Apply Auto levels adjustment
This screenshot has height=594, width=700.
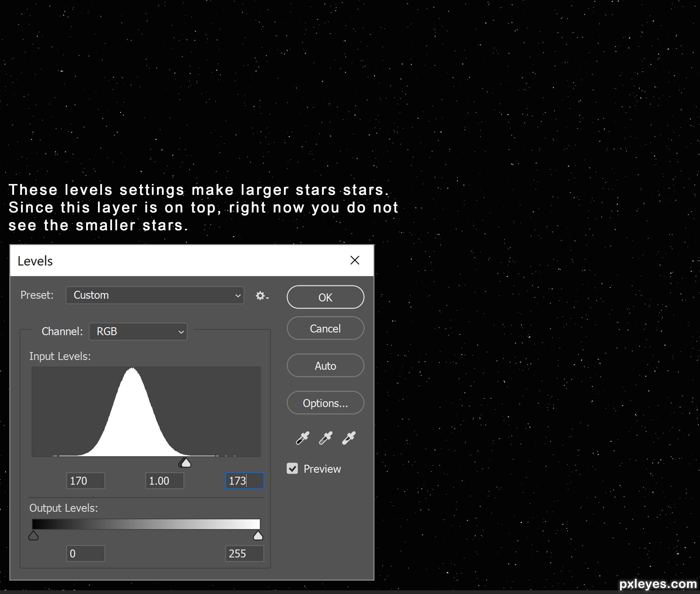(x=325, y=365)
